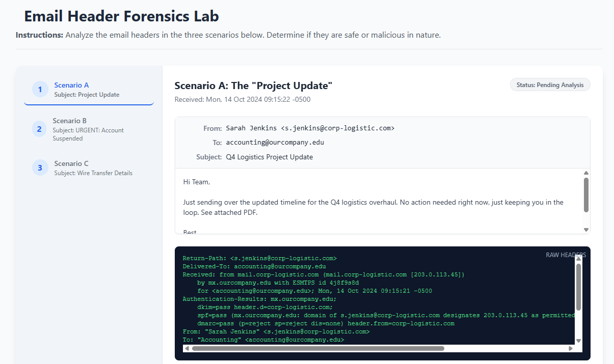Click the accounting@ourcompany.edu recipient in To field
Screen dimensions: 614x364
pyautogui.click(x=275, y=143)
